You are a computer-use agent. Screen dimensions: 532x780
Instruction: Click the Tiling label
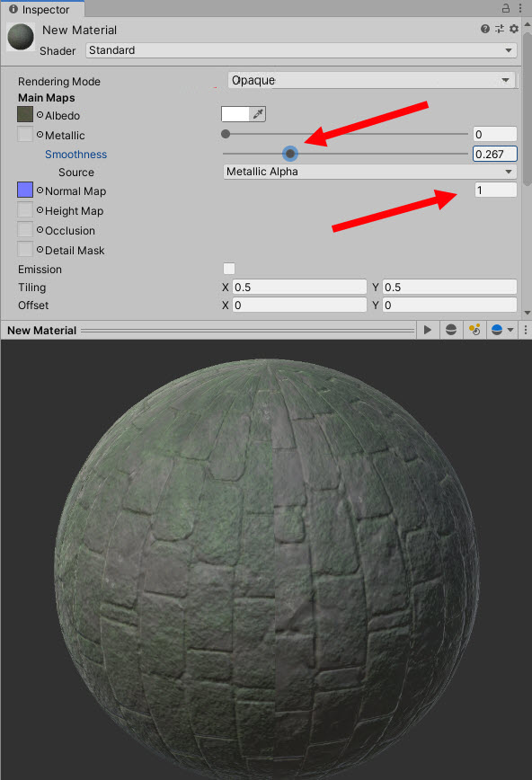pyautogui.click(x=31, y=287)
